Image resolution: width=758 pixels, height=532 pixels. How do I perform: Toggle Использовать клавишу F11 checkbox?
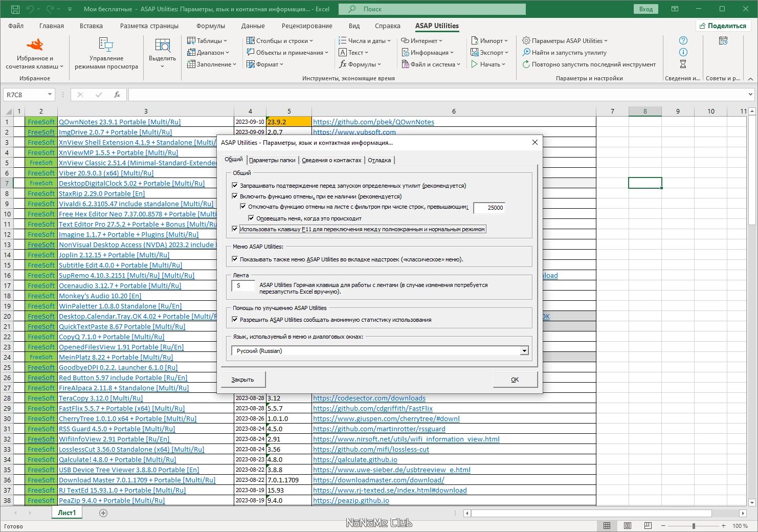(235, 229)
